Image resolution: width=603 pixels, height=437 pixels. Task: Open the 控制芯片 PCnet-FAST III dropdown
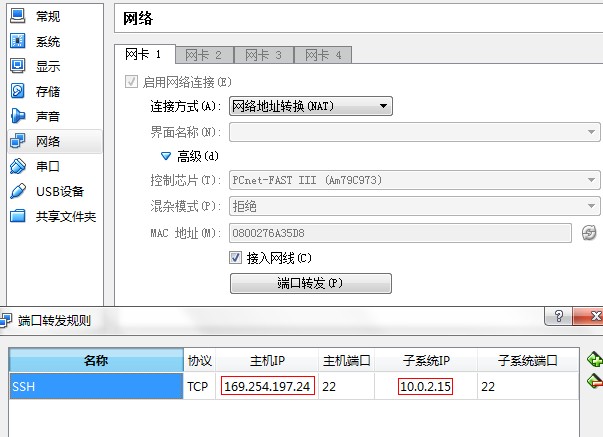(414, 180)
